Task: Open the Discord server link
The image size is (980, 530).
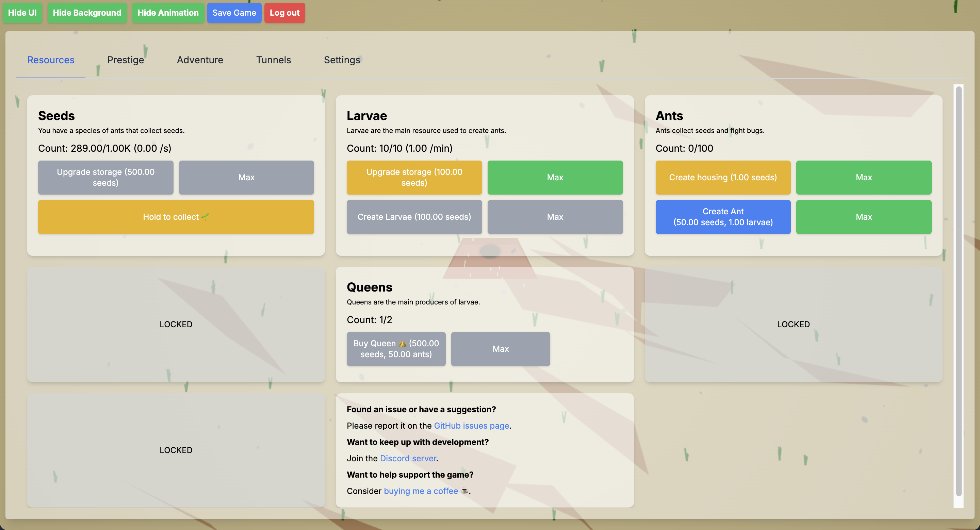Action: click(x=408, y=459)
